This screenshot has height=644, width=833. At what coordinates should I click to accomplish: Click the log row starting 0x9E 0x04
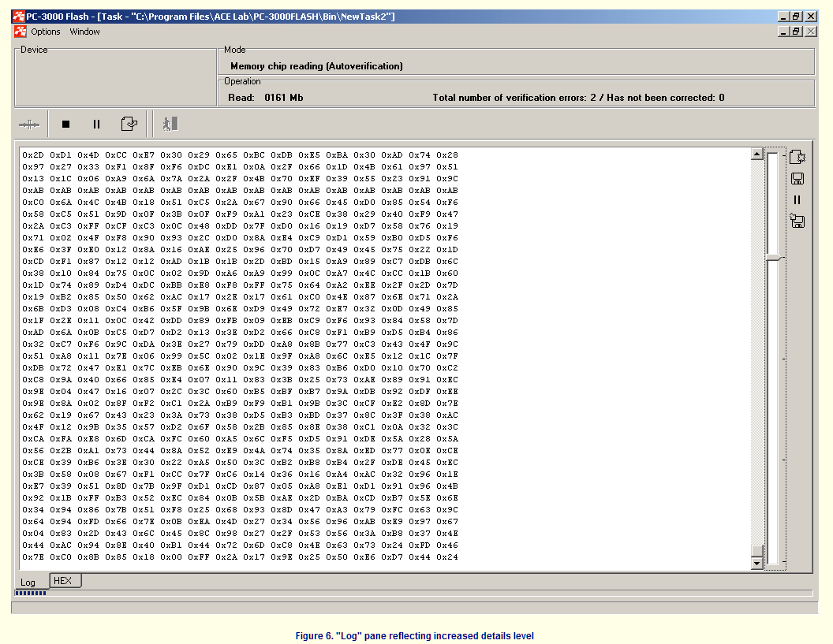[x=240, y=391]
